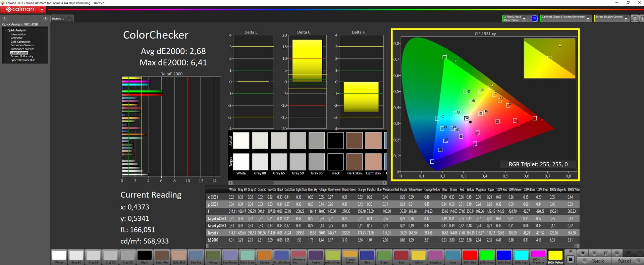Open settings with the gear icon
The image size is (644, 265).
click(x=635, y=18)
